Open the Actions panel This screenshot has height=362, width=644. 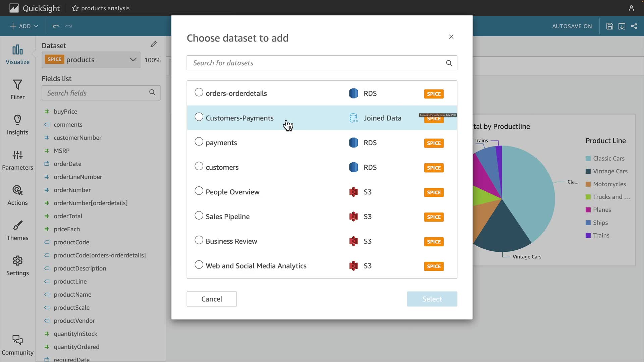pyautogui.click(x=17, y=195)
